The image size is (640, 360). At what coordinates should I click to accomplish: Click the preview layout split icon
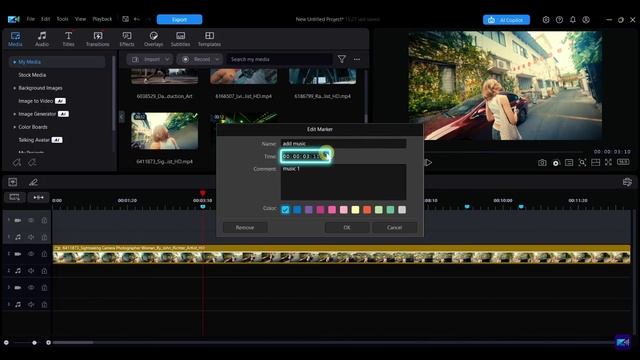click(x=596, y=162)
